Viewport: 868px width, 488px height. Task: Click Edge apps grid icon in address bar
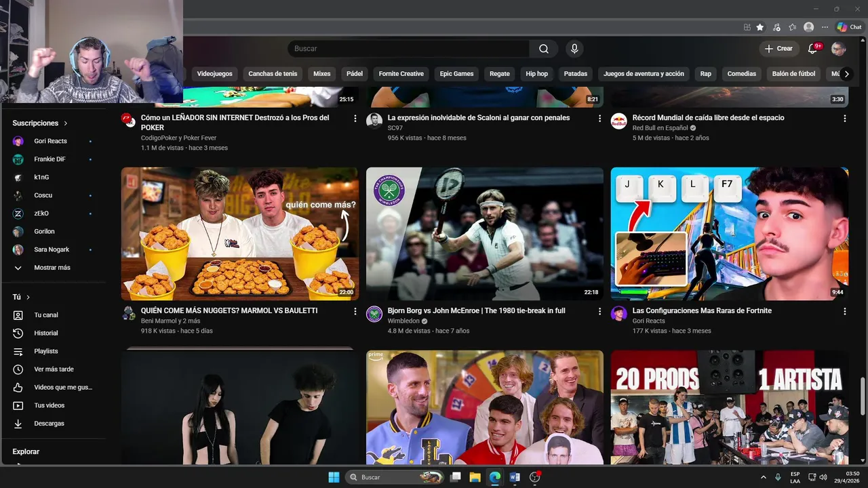747,27
